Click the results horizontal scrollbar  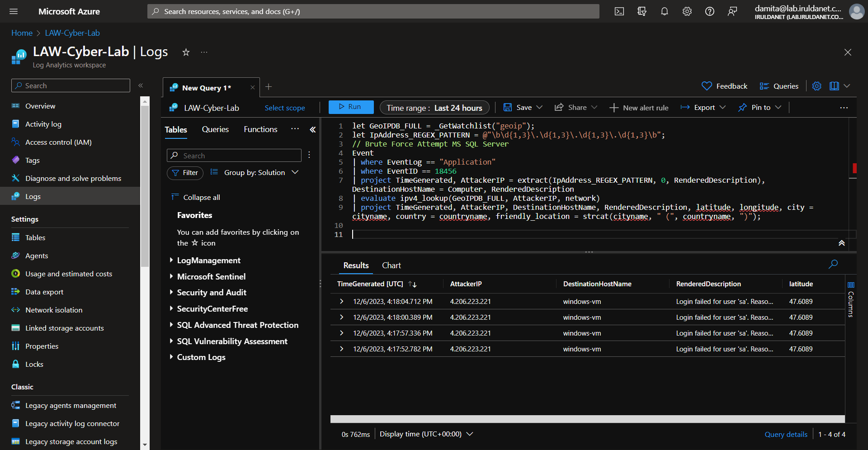pyautogui.click(x=587, y=419)
